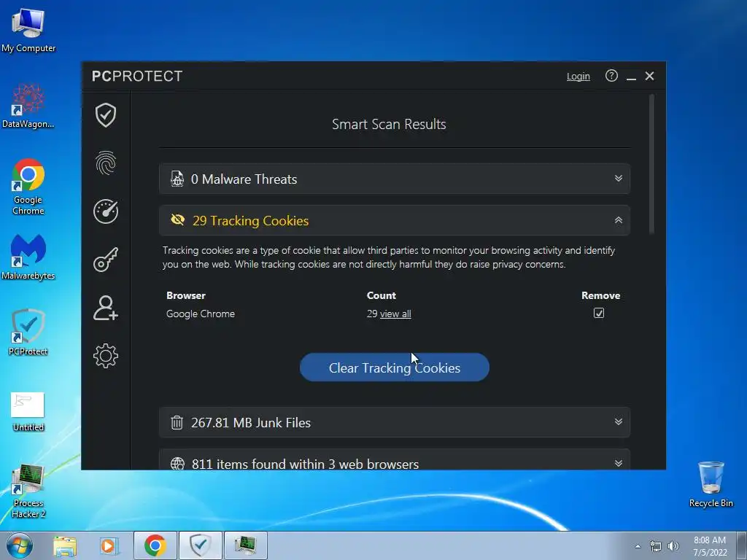Expand the 267.81 MB Junk Files arrow
Image resolution: width=747 pixels, height=560 pixels.
(619, 421)
